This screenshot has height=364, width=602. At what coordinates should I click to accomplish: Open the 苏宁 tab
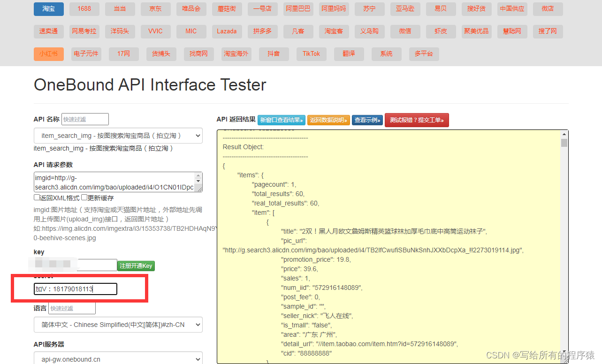[x=370, y=9]
